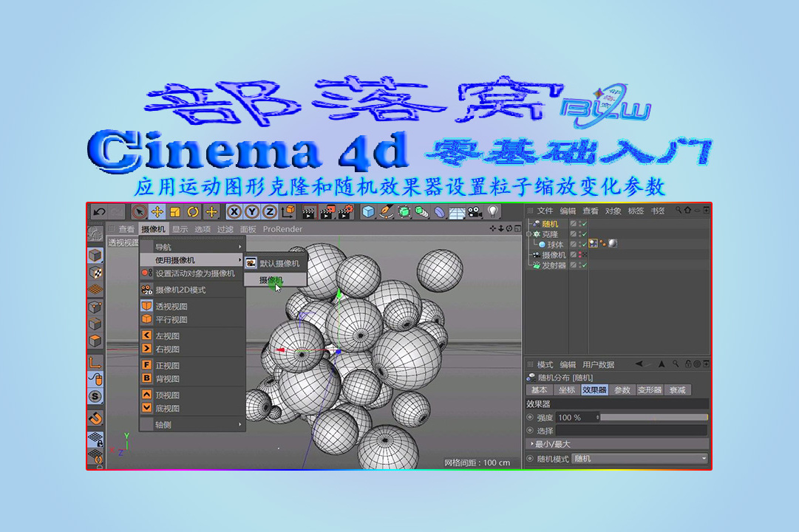Open the floor environment icon

[457, 212]
